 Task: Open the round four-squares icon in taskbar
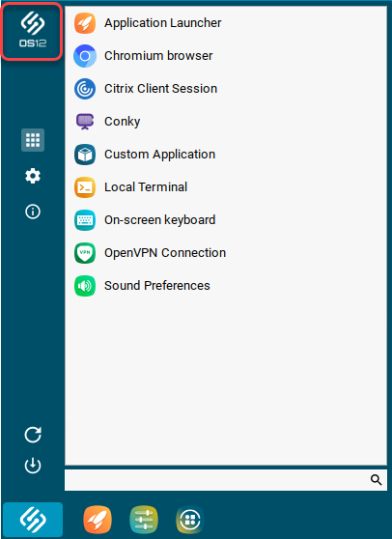(190, 520)
